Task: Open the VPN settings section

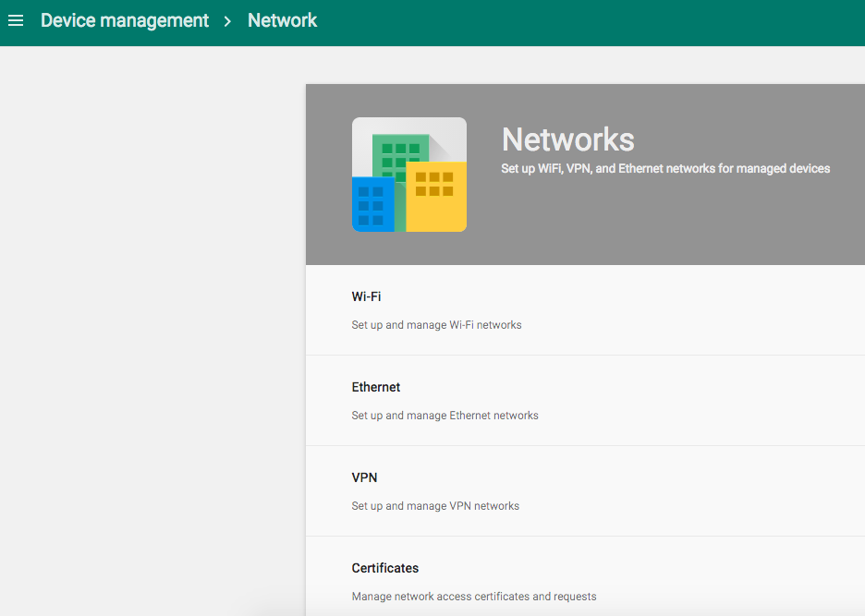Action: 585,490
